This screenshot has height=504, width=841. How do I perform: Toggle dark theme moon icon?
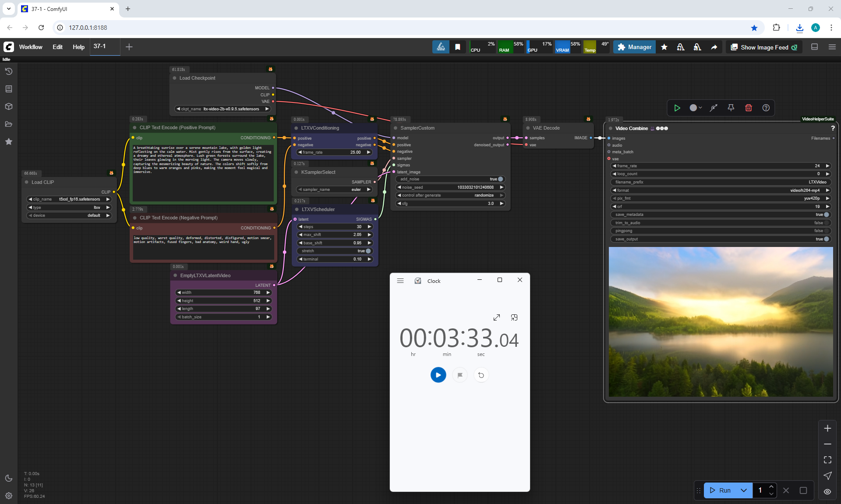click(9, 478)
